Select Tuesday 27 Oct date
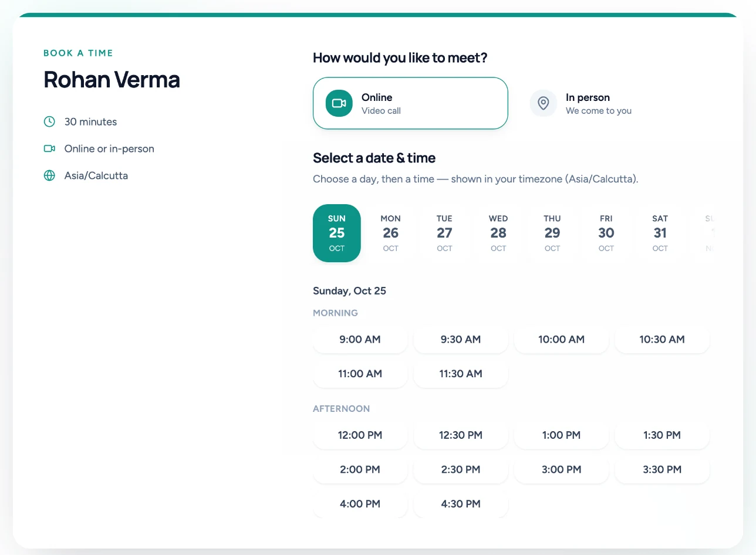756x555 pixels. [x=444, y=233]
